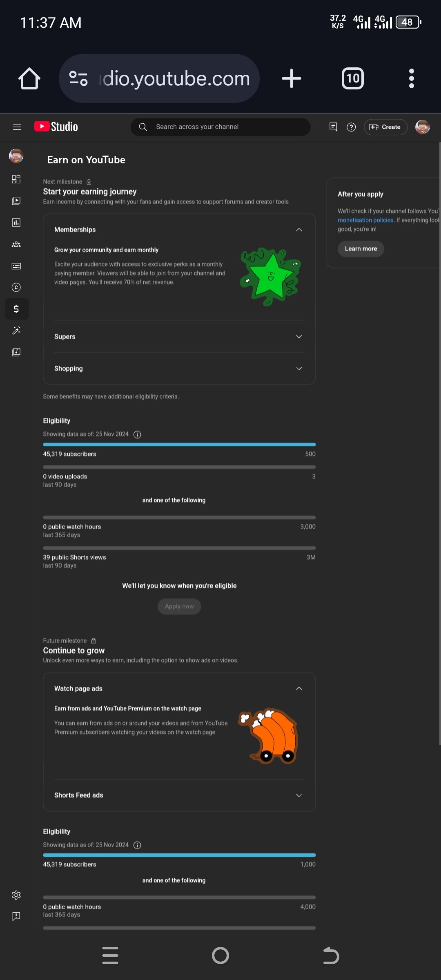This screenshot has height=980, width=441.
Task: Open a new browser tab with plus
Action: click(292, 78)
